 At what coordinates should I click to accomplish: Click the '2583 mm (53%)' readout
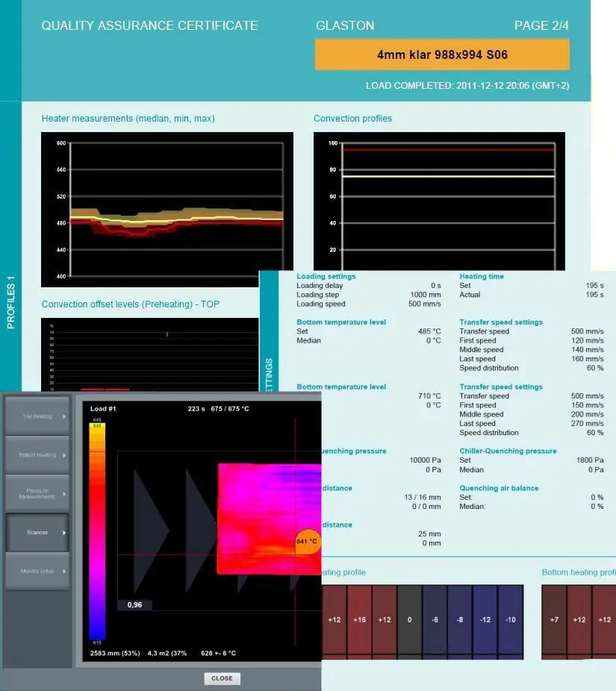click(115, 653)
